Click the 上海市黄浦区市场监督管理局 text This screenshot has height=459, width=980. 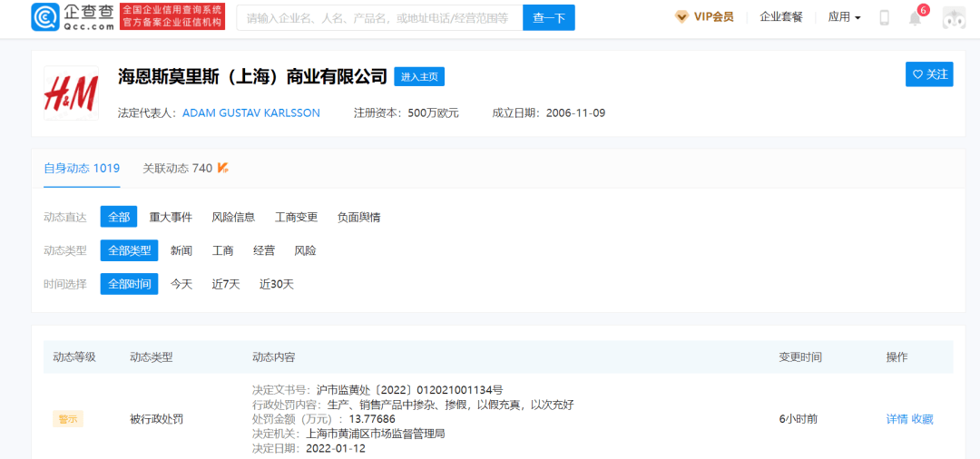375,434
